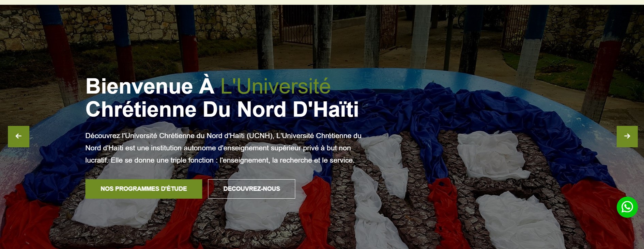Viewport: 644px width, 249px height.
Task: Advance to next slide with right arrow
Action: tap(627, 136)
